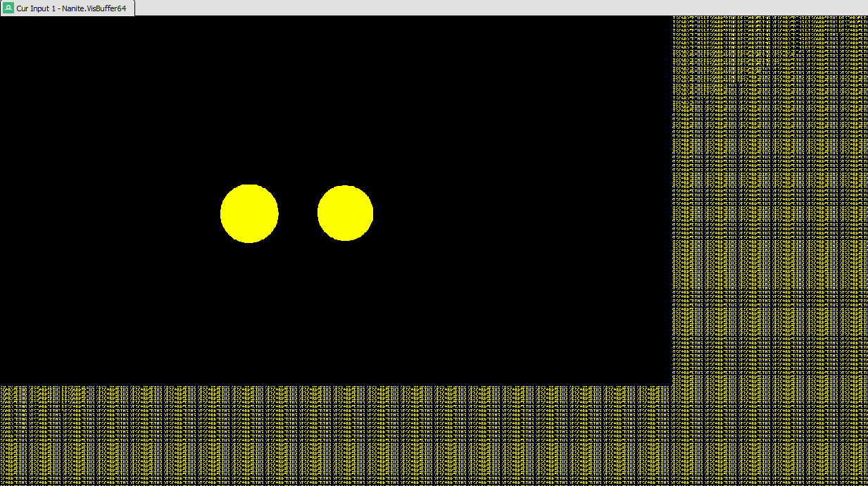Click the left edge of the left yellow circle
The image size is (868, 486).
click(x=222, y=213)
